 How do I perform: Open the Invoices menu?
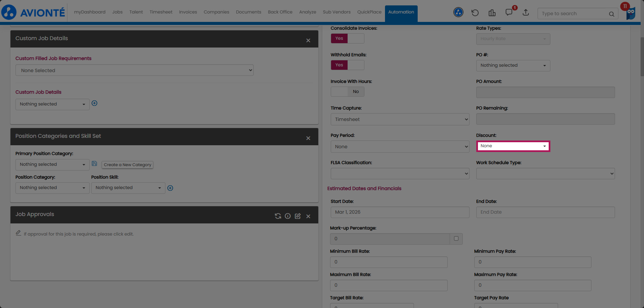click(188, 12)
